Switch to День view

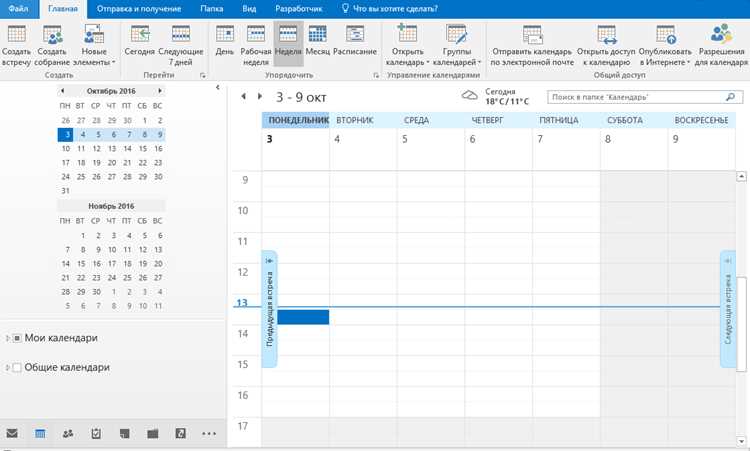(x=224, y=40)
